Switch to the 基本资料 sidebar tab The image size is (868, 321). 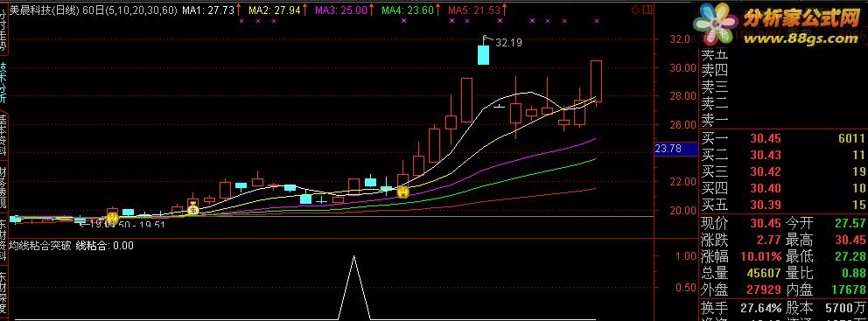point(3,135)
